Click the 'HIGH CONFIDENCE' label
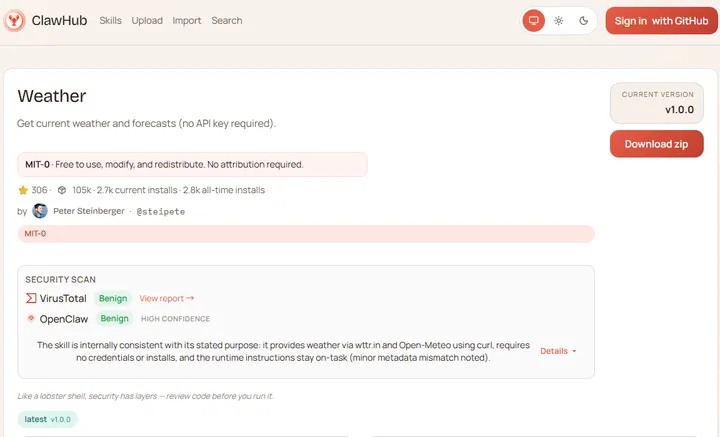The width and height of the screenshot is (720, 437). pyautogui.click(x=175, y=319)
